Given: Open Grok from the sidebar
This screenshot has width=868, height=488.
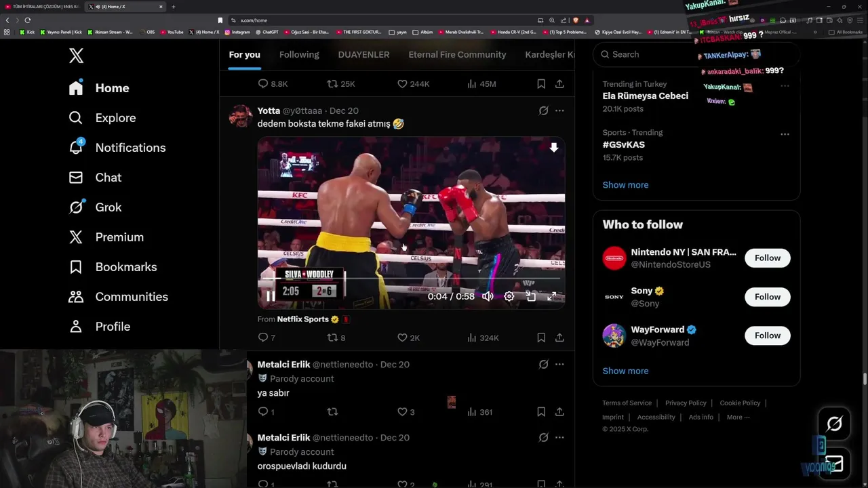Looking at the screenshot, I should (95, 207).
